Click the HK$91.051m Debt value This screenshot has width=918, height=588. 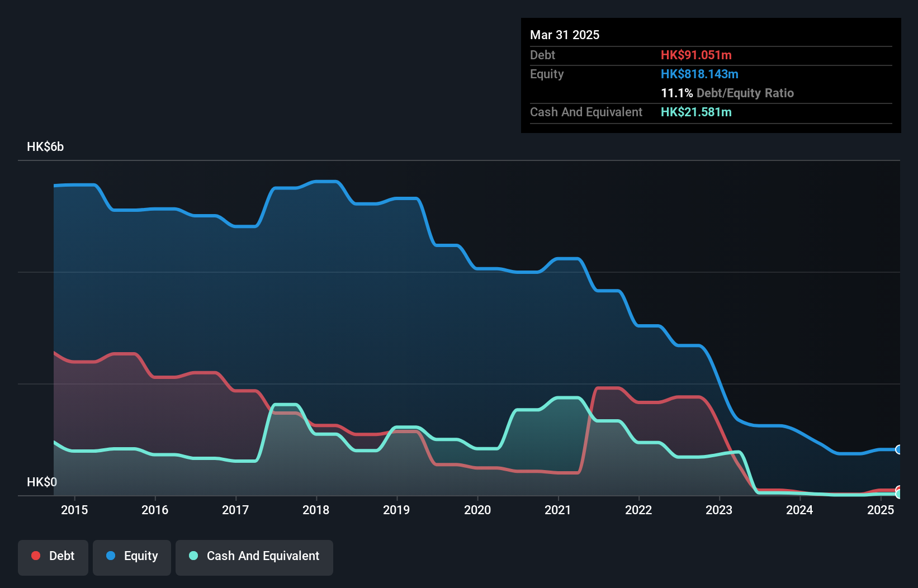coord(697,55)
